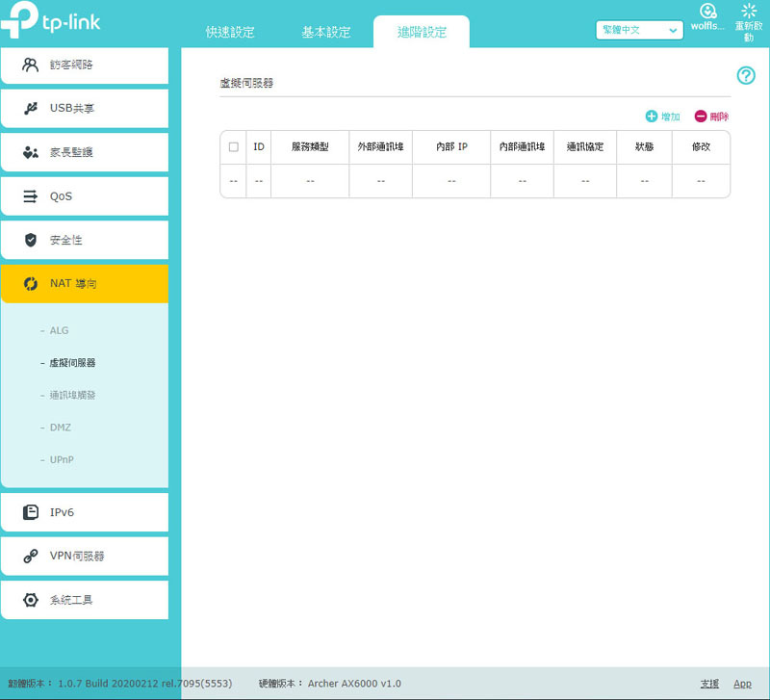The image size is (770, 700).
Task: Click the 內部 IP column header
Action: pyautogui.click(x=451, y=147)
